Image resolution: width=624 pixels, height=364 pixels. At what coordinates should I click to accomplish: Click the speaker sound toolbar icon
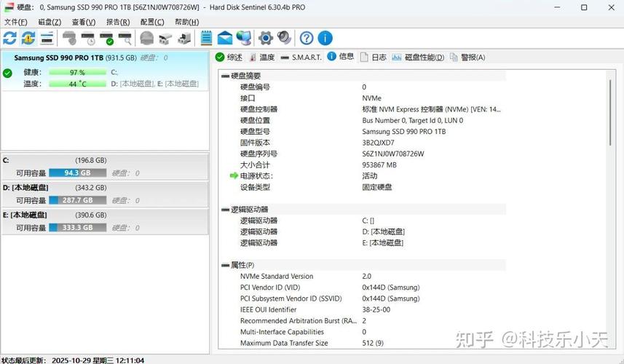pyautogui.click(x=284, y=38)
